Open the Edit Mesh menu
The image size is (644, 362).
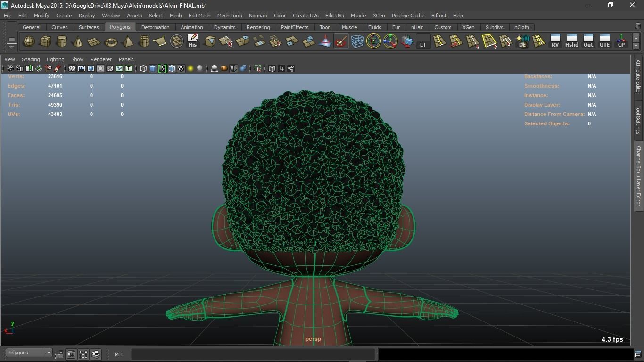(199, 16)
